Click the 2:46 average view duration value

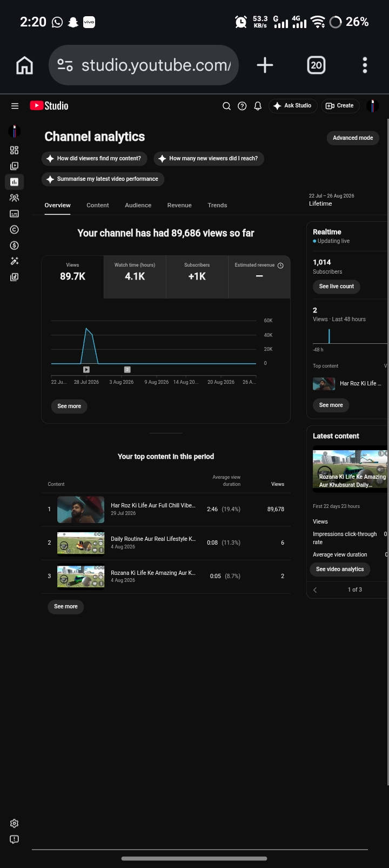coord(212,510)
